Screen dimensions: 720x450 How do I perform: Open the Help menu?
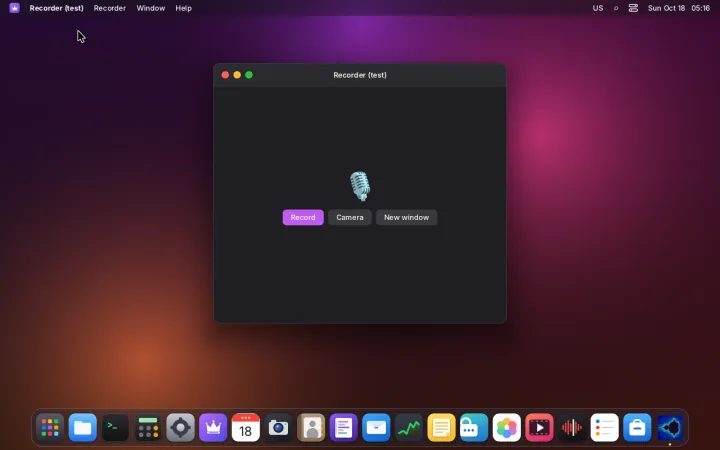tap(183, 8)
